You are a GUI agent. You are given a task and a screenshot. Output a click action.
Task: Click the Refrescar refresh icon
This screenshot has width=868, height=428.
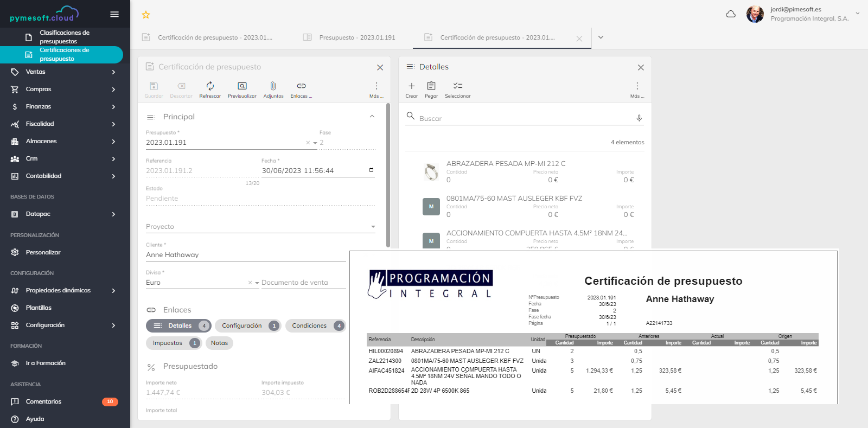(210, 86)
